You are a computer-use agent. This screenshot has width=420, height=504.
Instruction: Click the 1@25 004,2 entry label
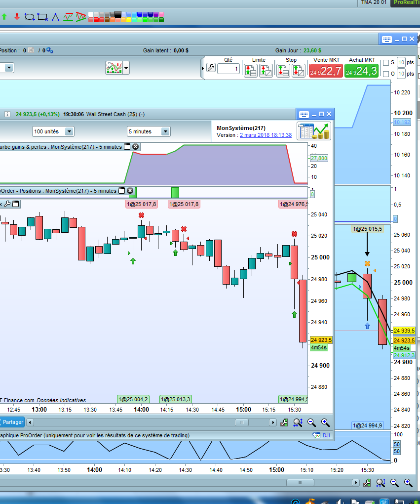133,399
